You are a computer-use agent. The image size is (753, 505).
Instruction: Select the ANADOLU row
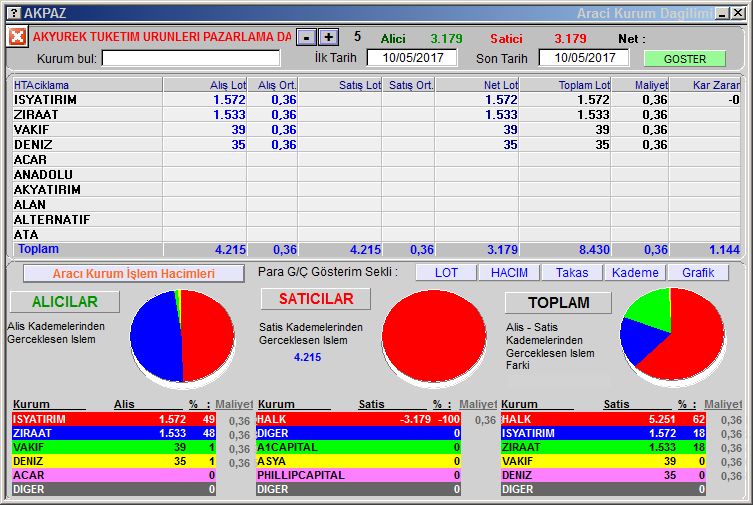pyautogui.click(x=376, y=175)
